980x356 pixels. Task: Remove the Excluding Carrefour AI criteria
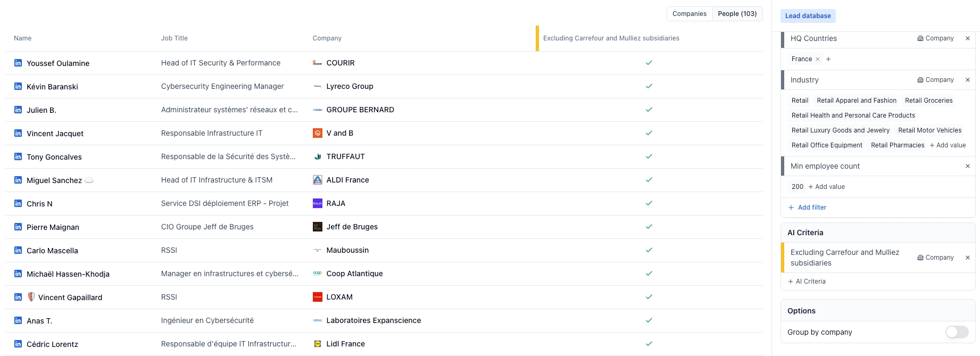[x=968, y=258]
